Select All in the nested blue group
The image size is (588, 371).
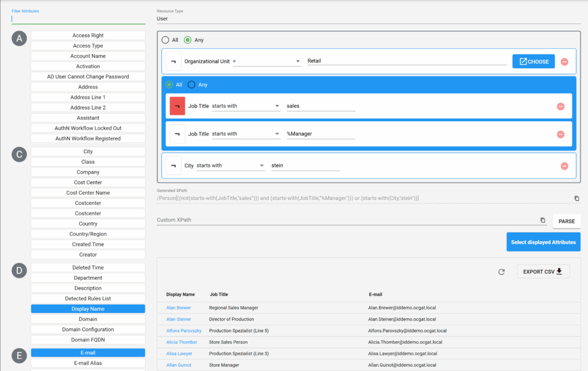[169, 85]
